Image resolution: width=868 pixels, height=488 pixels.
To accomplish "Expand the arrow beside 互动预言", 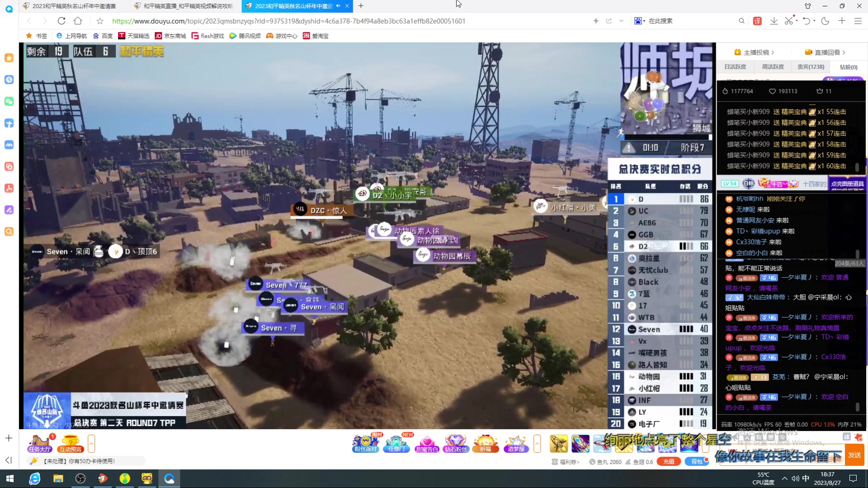I will 91,443.
